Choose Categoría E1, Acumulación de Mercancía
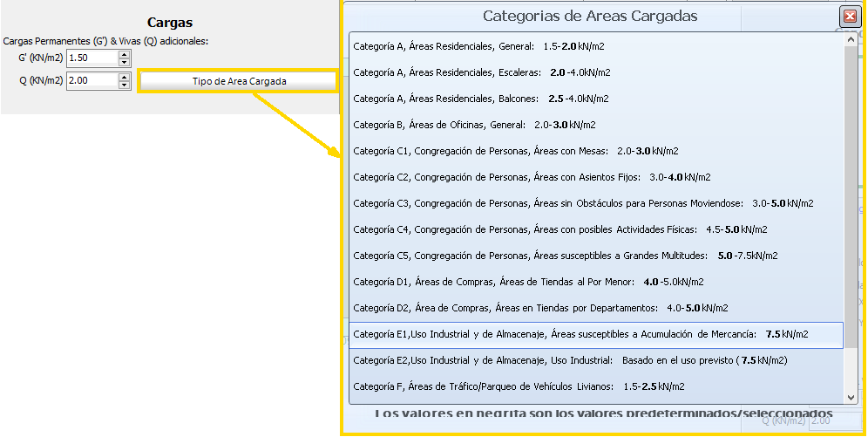 (x=580, y=334)
